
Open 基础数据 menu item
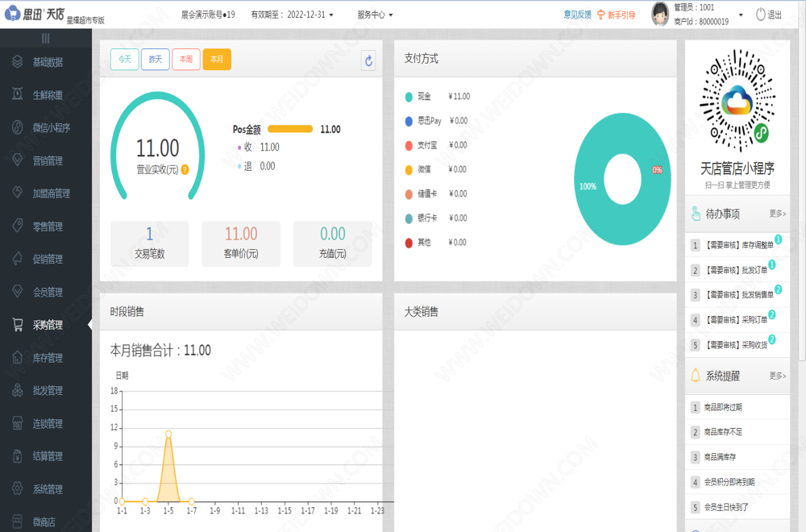coord(46,62)
